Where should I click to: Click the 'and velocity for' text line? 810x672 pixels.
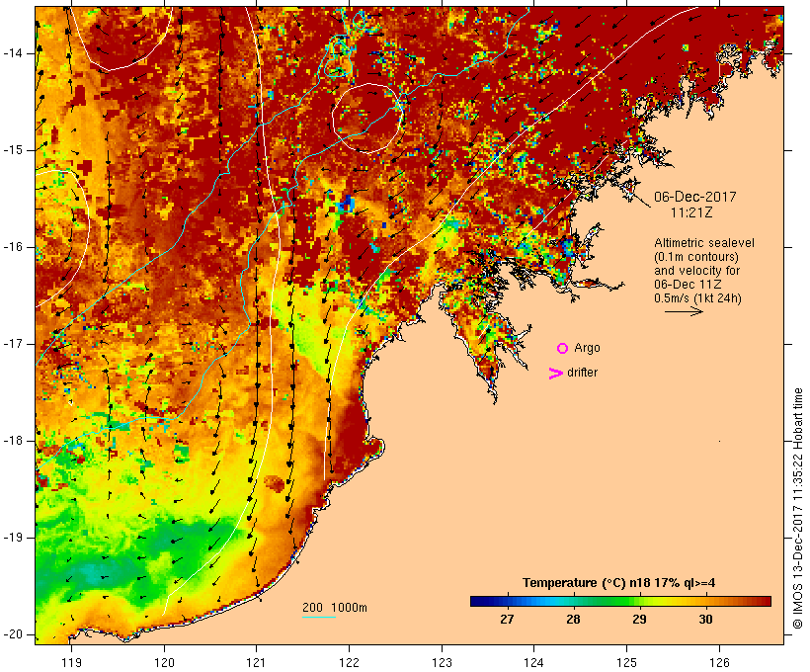point(696,271)
